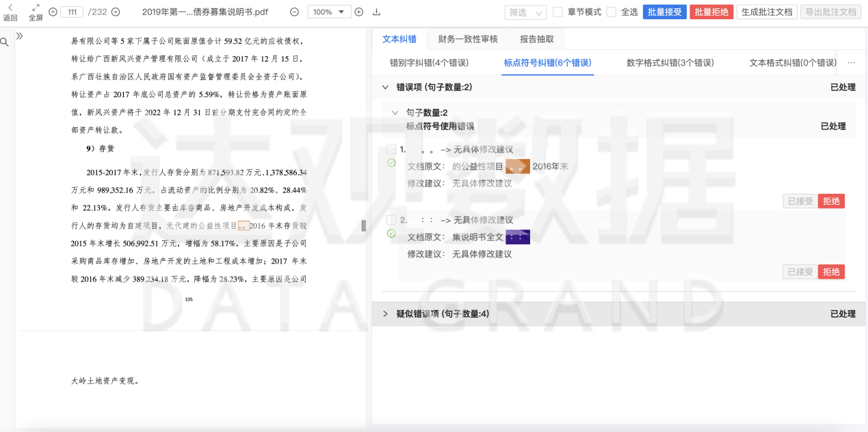The width and height of the screenshot is (868, 432).
Task: Check the 全选 checkbox
Action: click(x=611, y=12)
